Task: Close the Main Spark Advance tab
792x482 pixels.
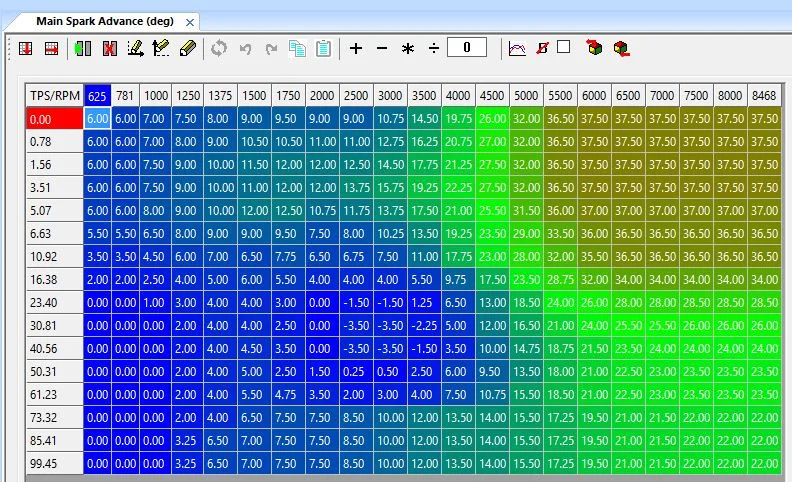Action: pos(190,21)
